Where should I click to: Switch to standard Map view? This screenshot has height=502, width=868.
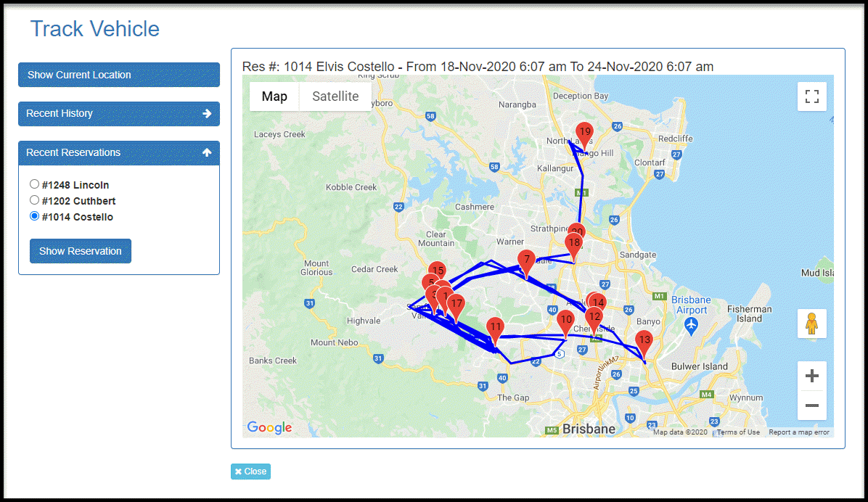(274, 96)
